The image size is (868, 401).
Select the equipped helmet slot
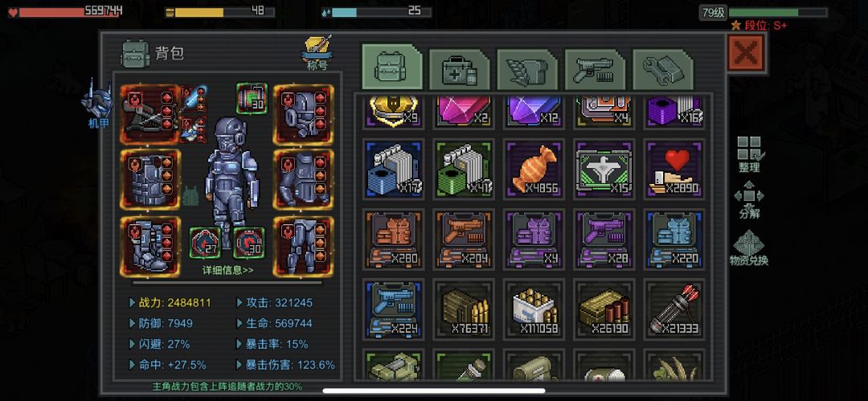(303, 115)
